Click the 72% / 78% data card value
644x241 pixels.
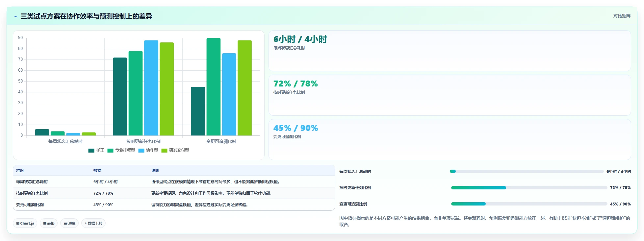[296, 84]
